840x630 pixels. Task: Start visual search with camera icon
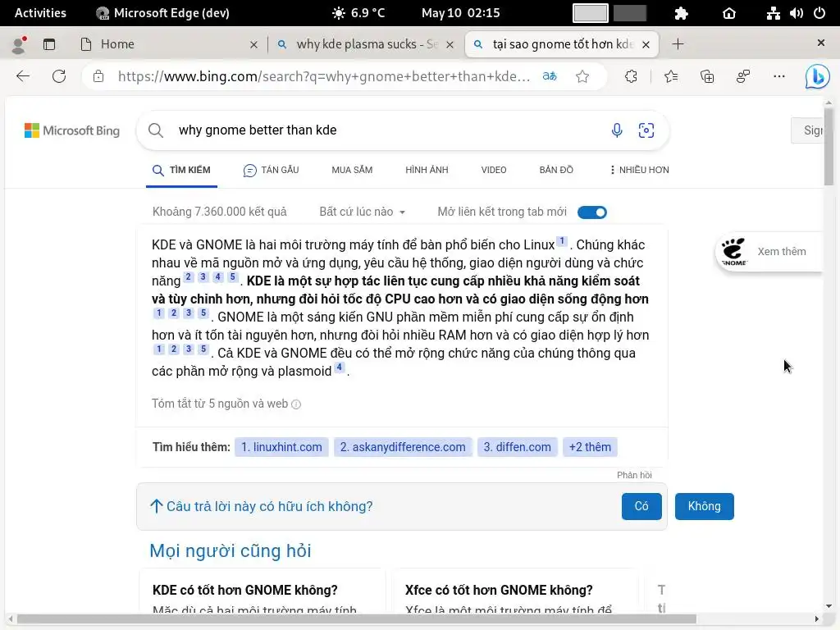click(x=646, y=130)
